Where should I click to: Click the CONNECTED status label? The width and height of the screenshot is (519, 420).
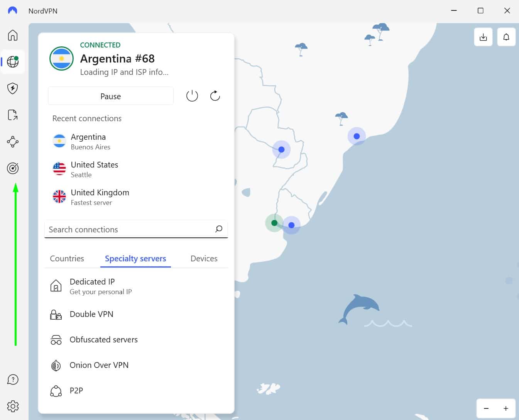(100, 45)
